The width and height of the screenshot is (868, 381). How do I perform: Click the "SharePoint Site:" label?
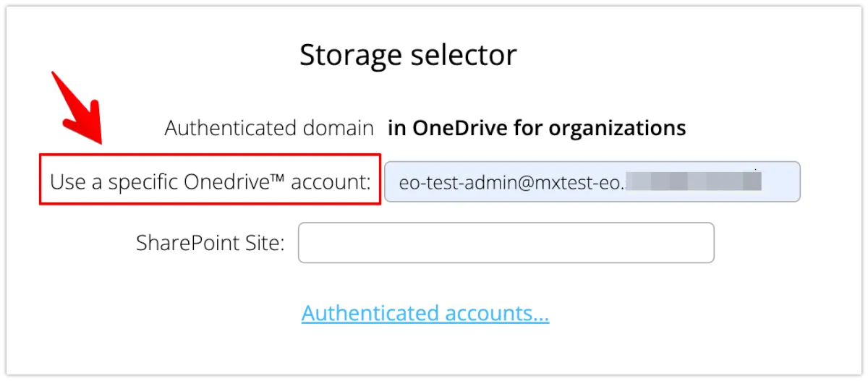[210, 243]
